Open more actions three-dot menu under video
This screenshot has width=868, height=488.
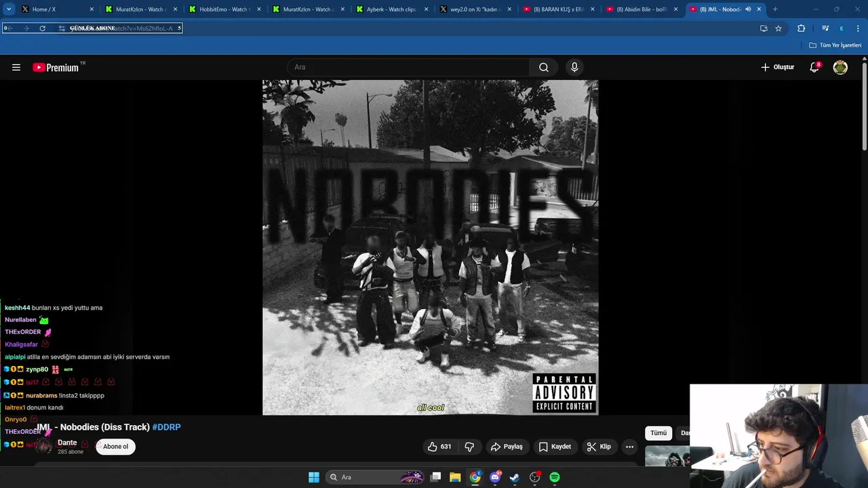[629, 447]
